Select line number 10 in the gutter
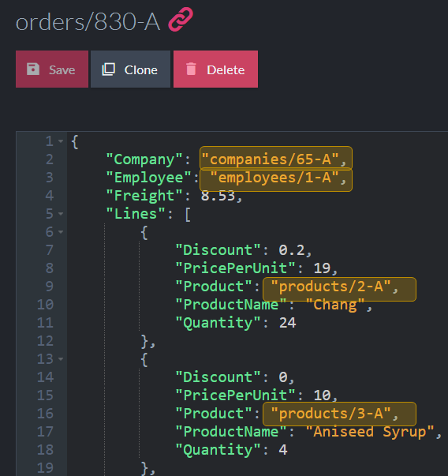448x476 pixels. pos(45,305)
